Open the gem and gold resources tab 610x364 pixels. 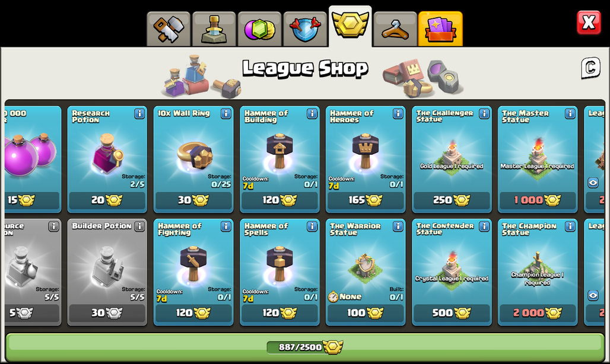(x=259, y=29)
